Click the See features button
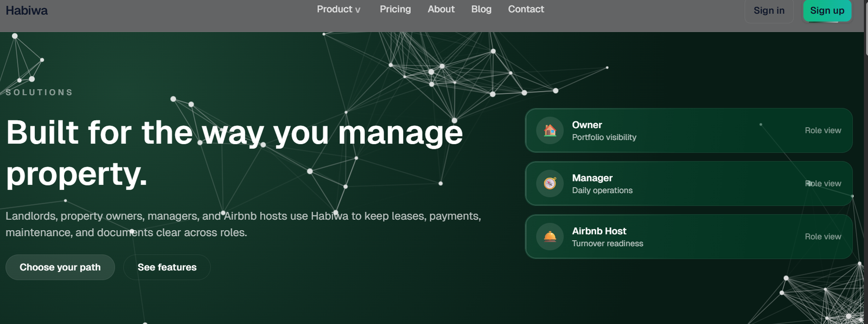 (167, 267)
